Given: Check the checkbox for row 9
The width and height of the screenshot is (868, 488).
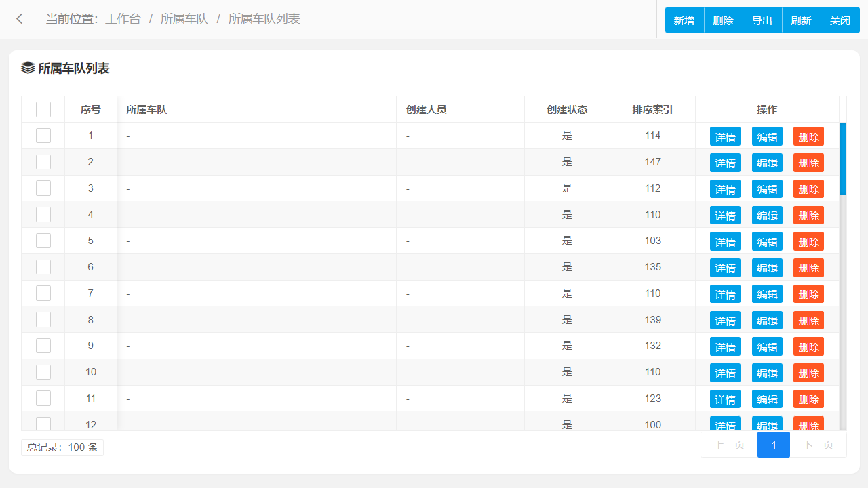Looking at the screenshot, I should click(43, 346).
